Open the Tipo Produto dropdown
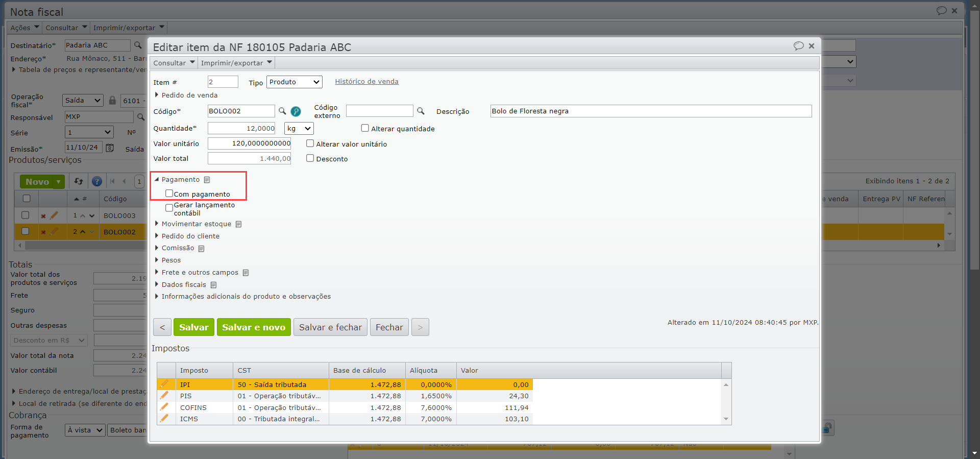 (x=295, y=82)
